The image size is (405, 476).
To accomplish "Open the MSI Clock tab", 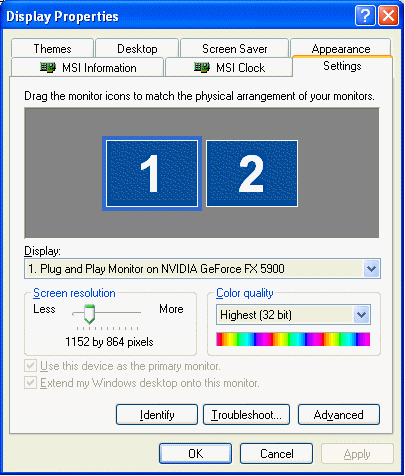I will 229,68.
